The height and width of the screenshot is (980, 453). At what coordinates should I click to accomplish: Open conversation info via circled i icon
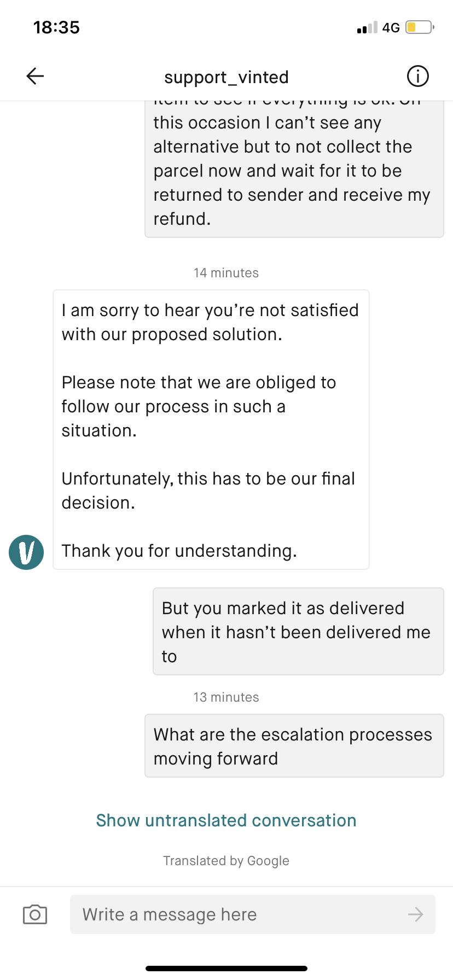pos(418,76)
